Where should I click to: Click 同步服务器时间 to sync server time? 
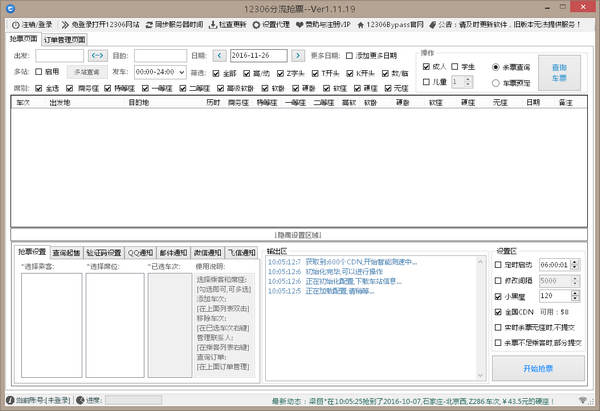183,23
